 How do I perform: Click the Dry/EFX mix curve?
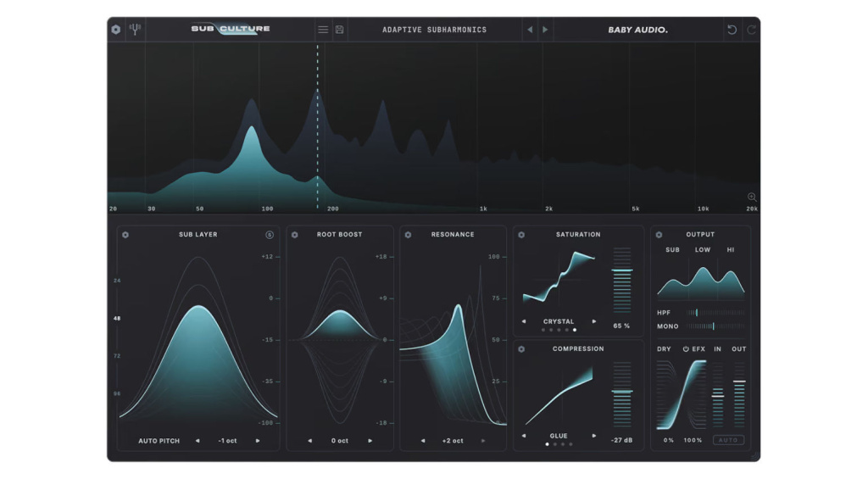682,395
